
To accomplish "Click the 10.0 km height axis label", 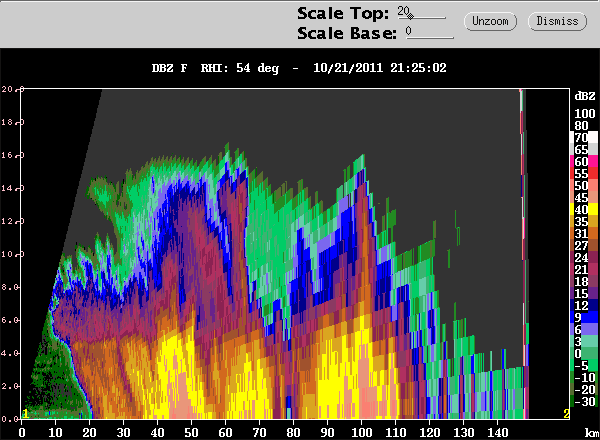I will pos(9,254).
